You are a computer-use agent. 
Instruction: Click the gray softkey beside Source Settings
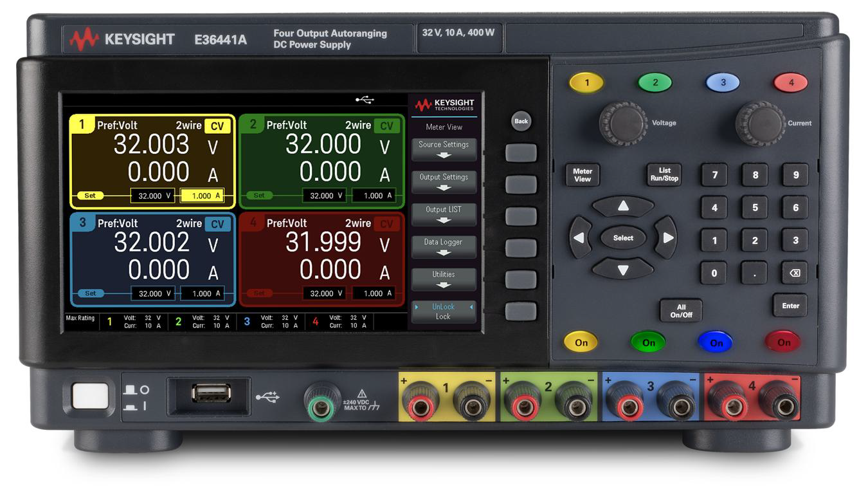click(x=521, y=153)
